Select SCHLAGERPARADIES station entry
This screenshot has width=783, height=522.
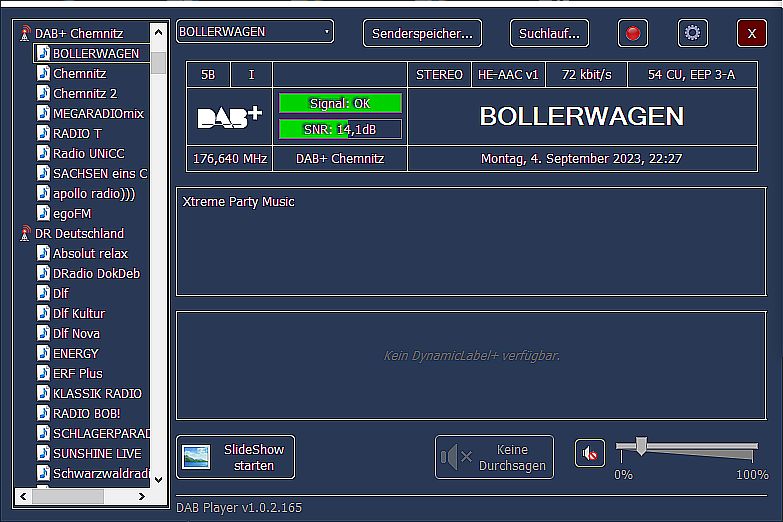click(x=101, y=433)
